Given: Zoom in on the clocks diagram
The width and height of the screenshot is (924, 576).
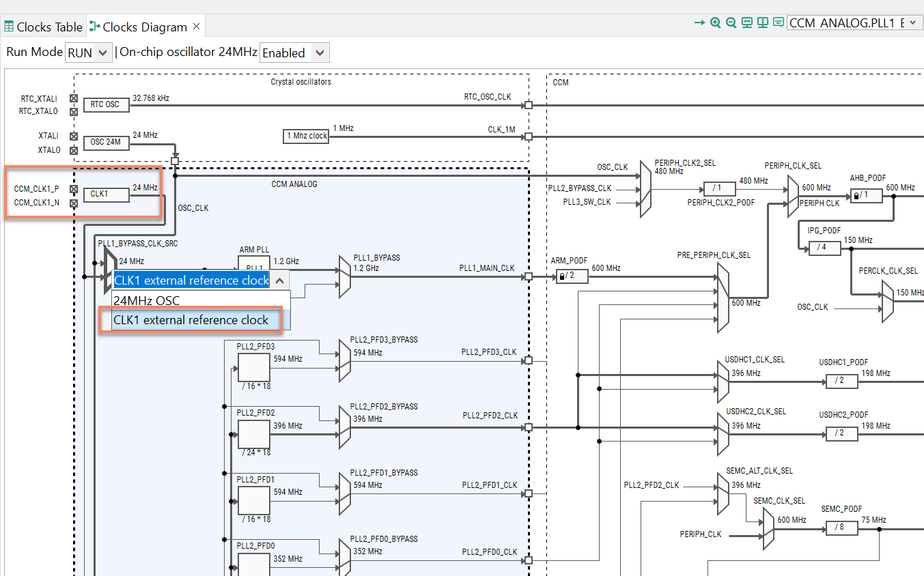Looking at the screenshot, I should pos(714,23).
